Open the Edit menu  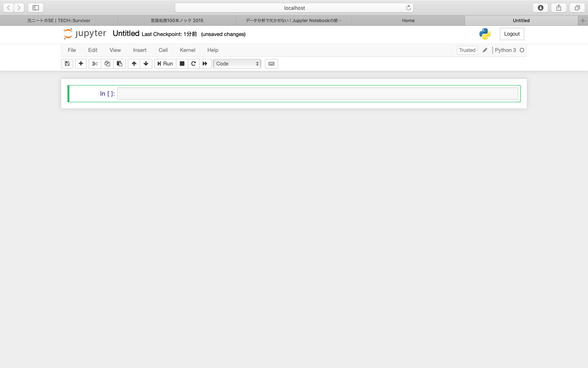coord(93,50)
